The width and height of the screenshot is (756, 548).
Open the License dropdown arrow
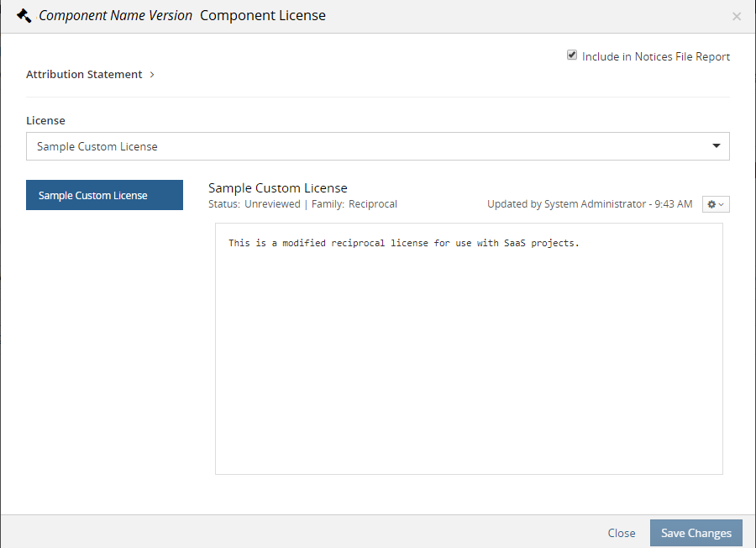pos(717,146)
